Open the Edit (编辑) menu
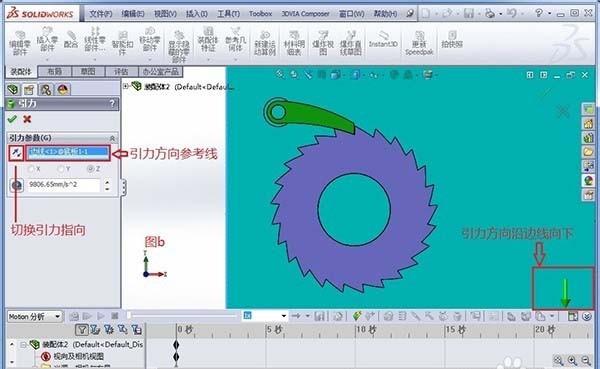 pyautogui.click(x=132, y=14)
